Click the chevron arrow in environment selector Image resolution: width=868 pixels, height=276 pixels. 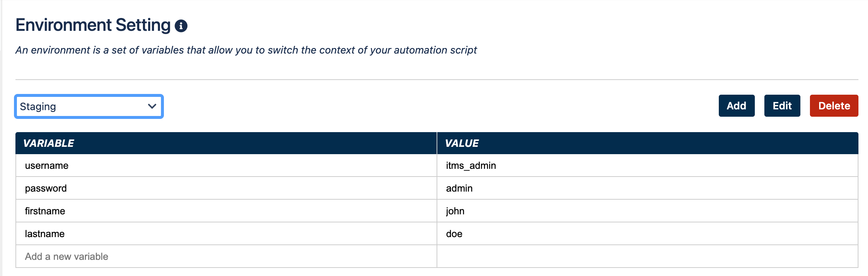point(152,106)
